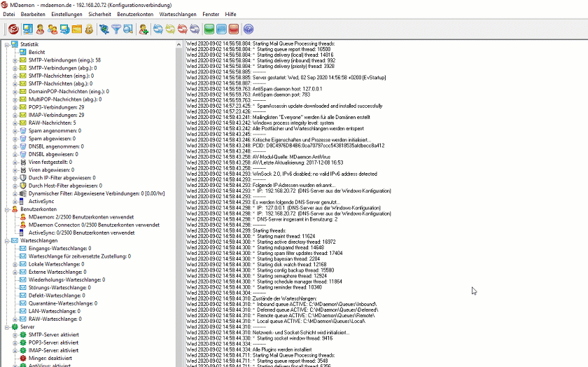Click the magnifier search toolbar icon
This screenshot has width=588, height=367.
point(128,29)
